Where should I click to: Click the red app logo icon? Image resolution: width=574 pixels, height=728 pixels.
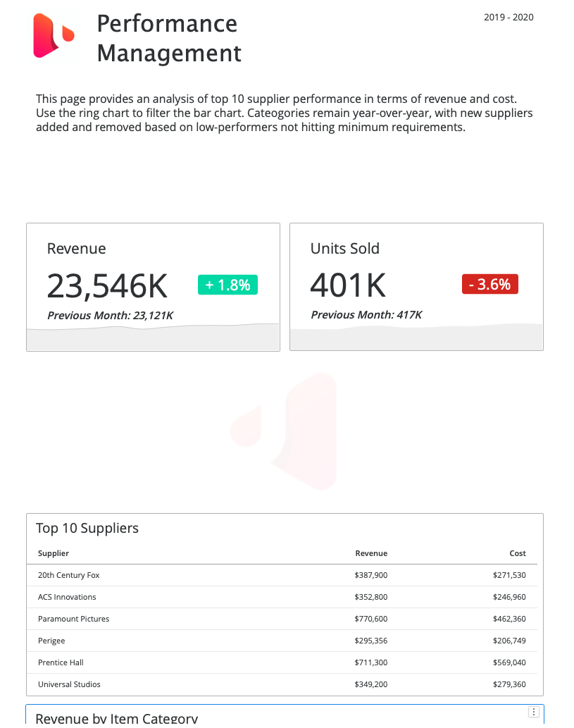coord(54,35)
